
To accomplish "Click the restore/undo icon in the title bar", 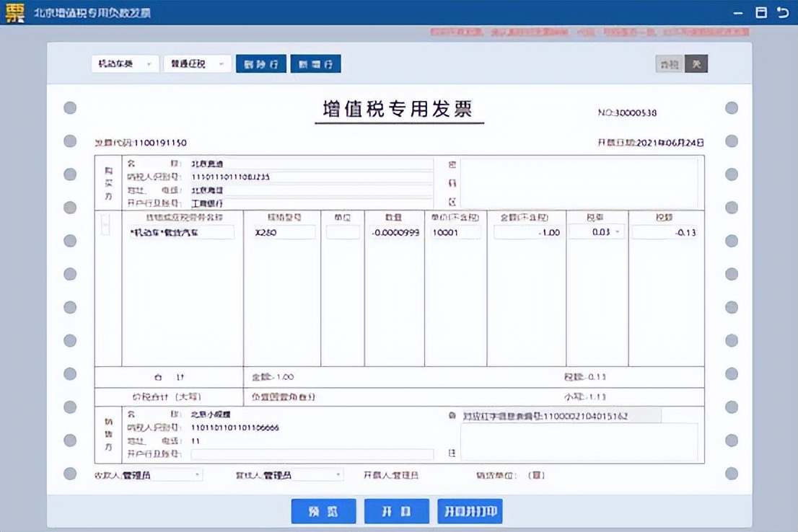I will coord(784,12).
